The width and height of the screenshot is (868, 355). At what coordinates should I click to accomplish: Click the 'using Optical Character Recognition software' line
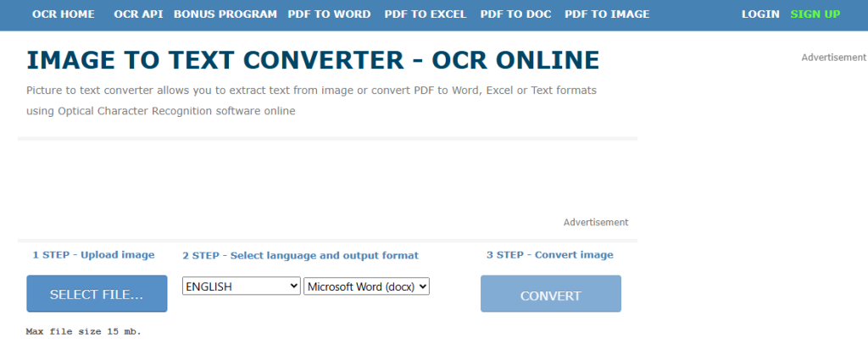[x=160, y=111]
